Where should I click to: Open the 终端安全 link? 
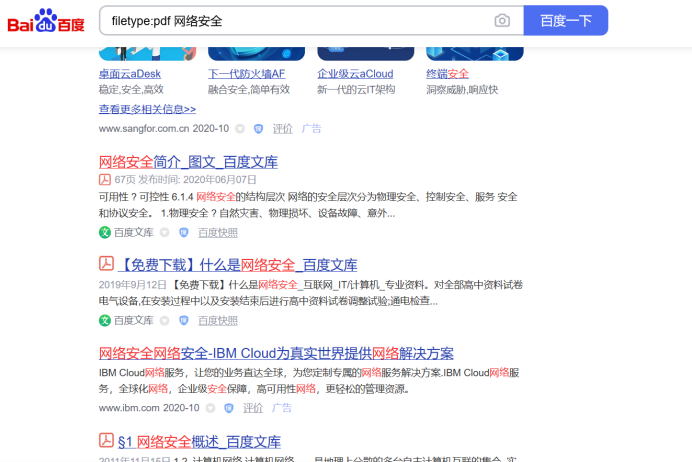coord(448,74)
